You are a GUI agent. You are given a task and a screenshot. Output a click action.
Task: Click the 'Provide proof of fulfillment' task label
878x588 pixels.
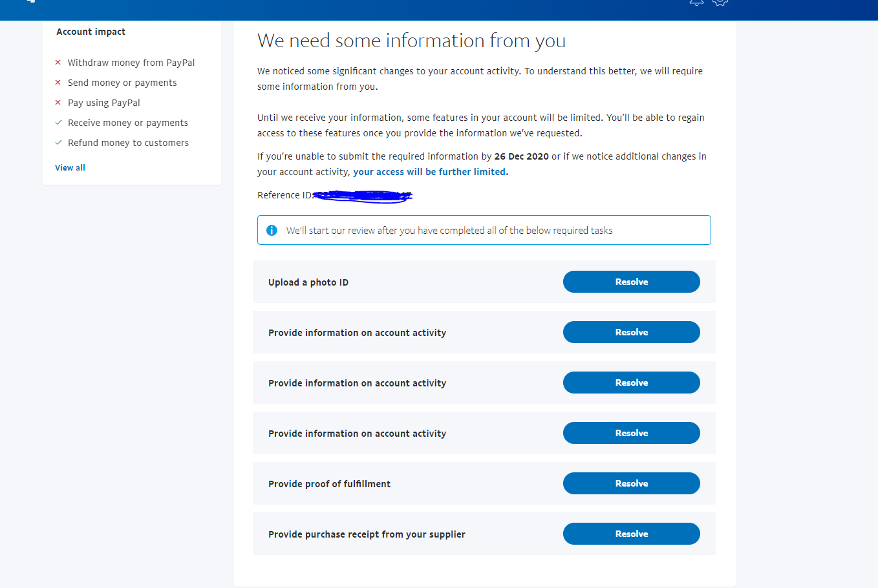pos(329,484)
